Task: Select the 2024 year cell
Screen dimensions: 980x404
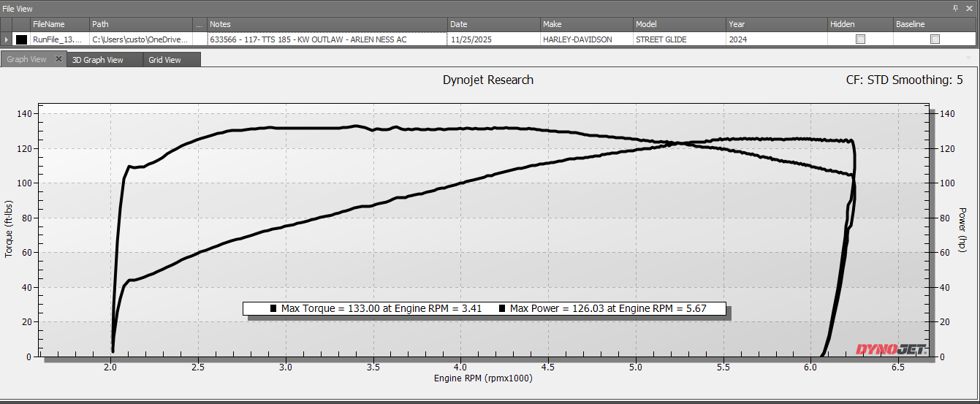Action: tap(777, 39)
